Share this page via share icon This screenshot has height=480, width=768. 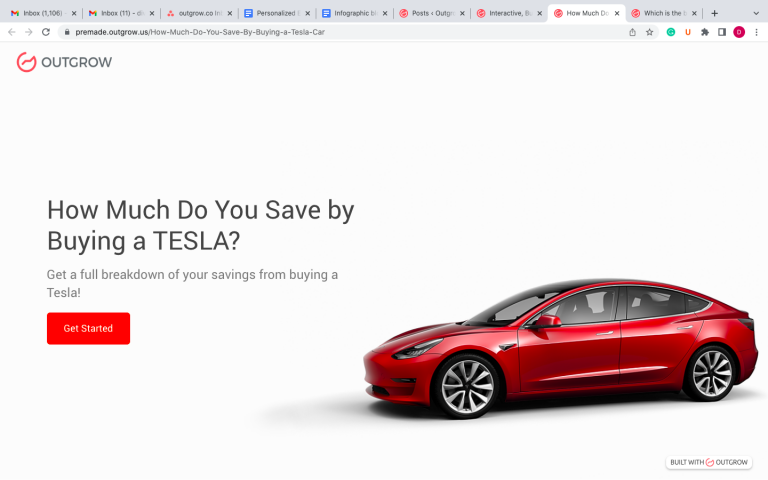click(x=632, y=32)
